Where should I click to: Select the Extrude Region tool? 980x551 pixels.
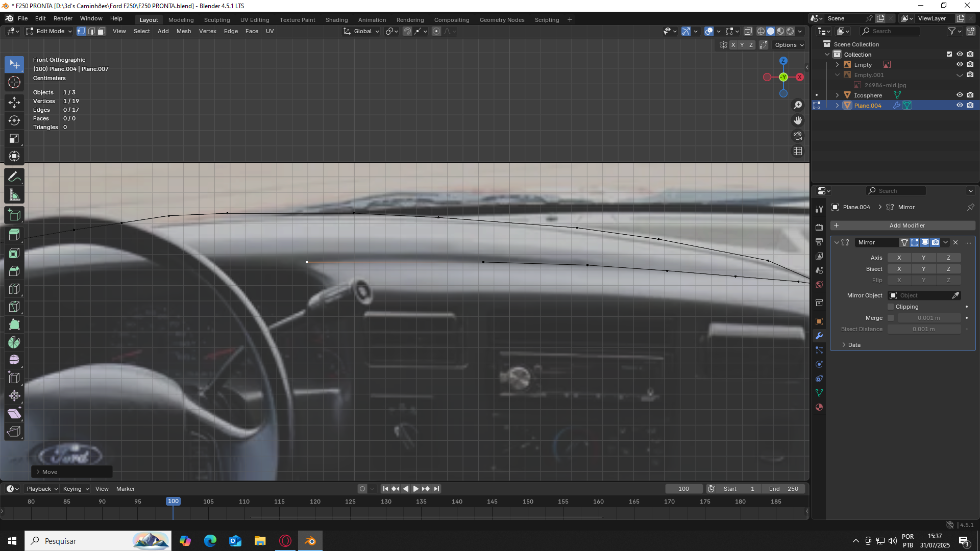click(14, 235)
